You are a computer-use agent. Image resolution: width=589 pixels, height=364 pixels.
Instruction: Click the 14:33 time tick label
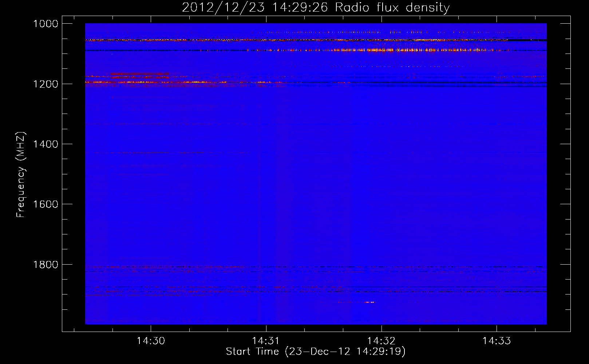[x=497, y=341]
